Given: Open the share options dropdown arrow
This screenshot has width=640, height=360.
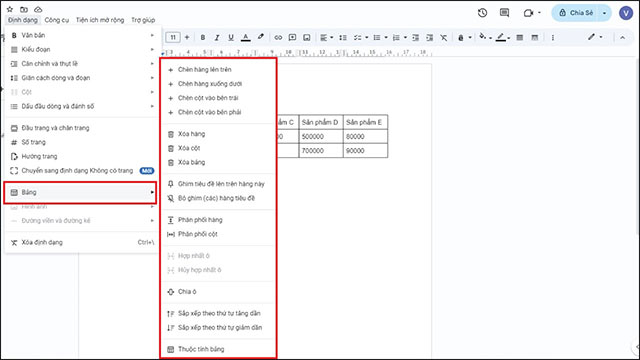Looking at the screenshot, I should pyautogui.click(x=604, y=13).
